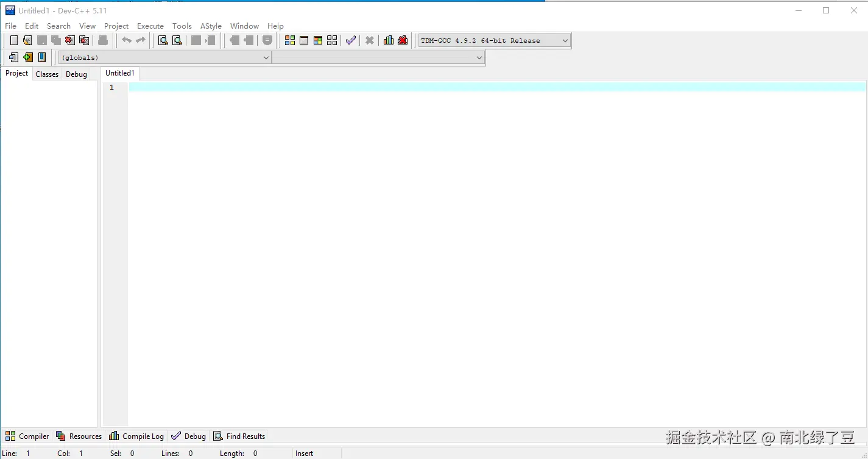Click the Rebuild All toolbar icon
Viewport: 868px width, 459px height.
point(332,40)
